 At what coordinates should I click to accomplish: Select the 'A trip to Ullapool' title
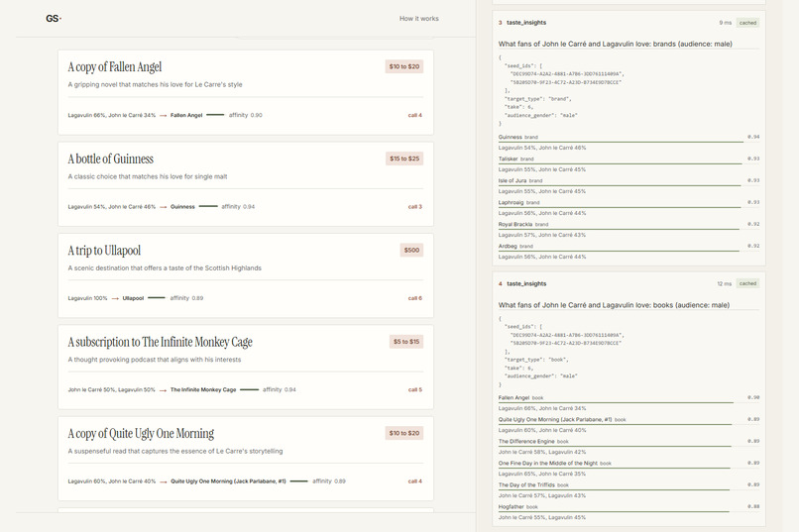104,251
